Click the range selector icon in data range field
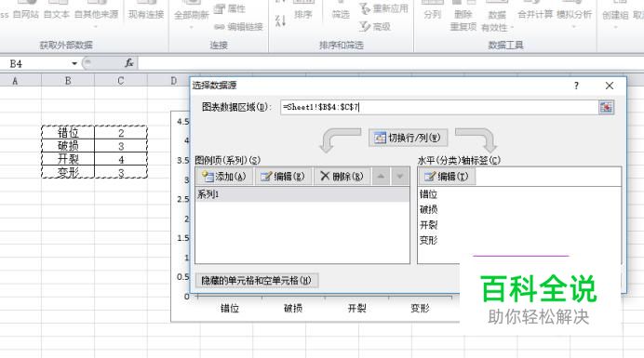The height and width of the screenshot is (358, 644). pyautogui.click(x=606, y=107)
